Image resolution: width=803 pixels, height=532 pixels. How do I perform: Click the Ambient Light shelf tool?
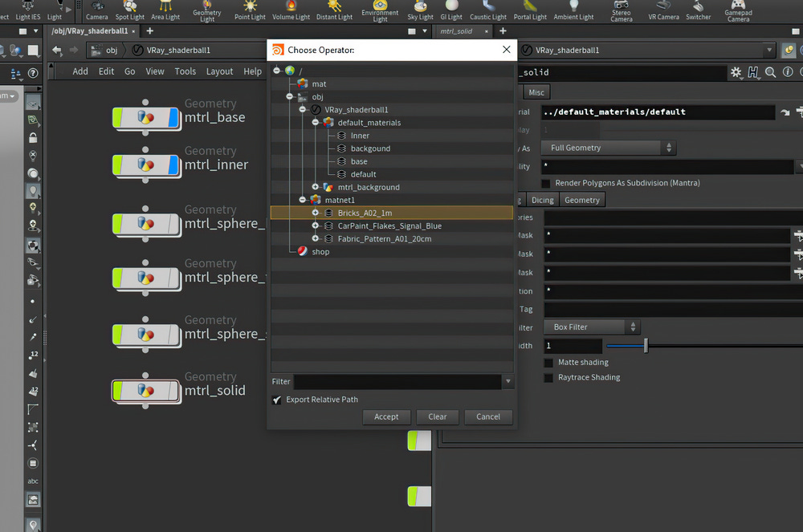(573, 10)
